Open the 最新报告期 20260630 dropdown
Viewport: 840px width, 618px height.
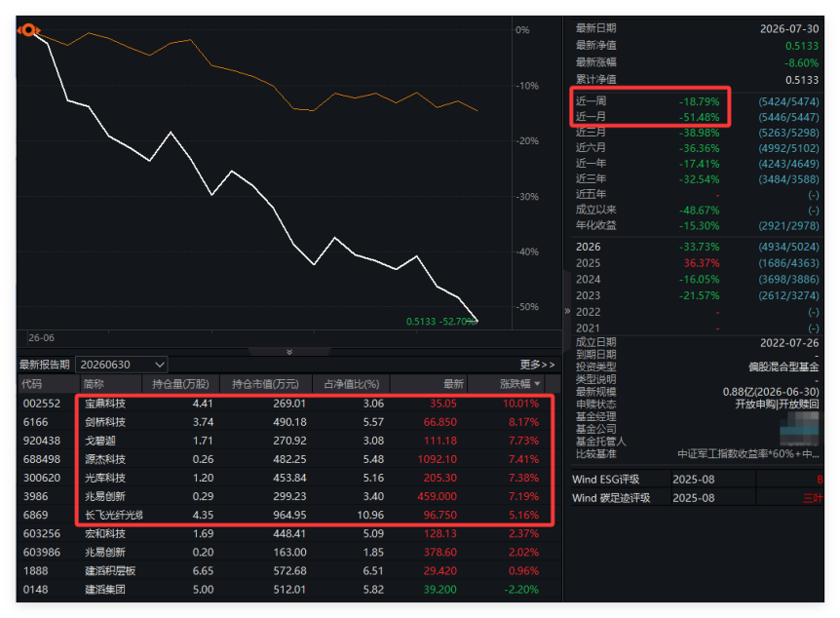pos(122,365)
